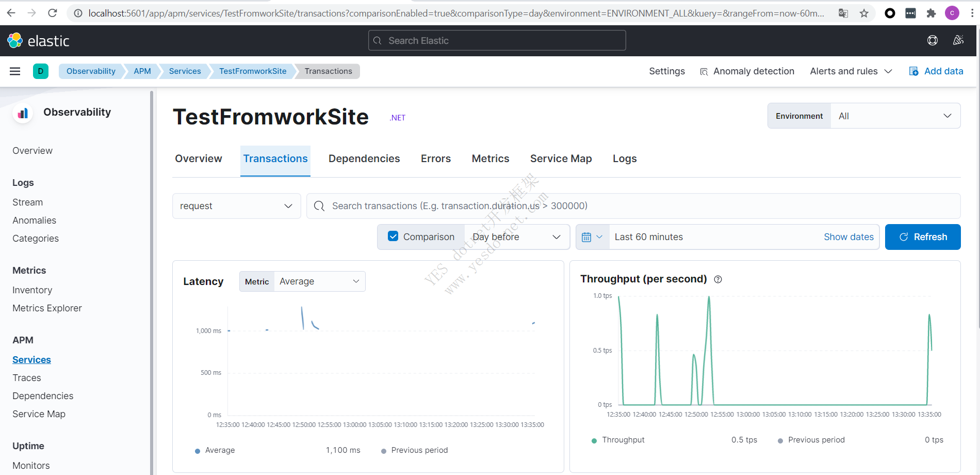The width and height of the screenshot is (980, 475).
Task: Click the Search Elastic field
Action: click(497, 41)
